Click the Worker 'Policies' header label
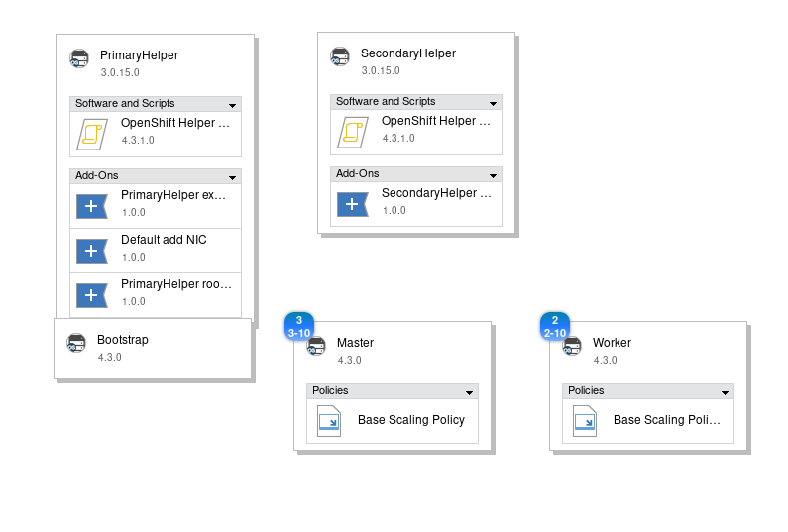This screenshot has height=532, width=788. coord(586,391)
